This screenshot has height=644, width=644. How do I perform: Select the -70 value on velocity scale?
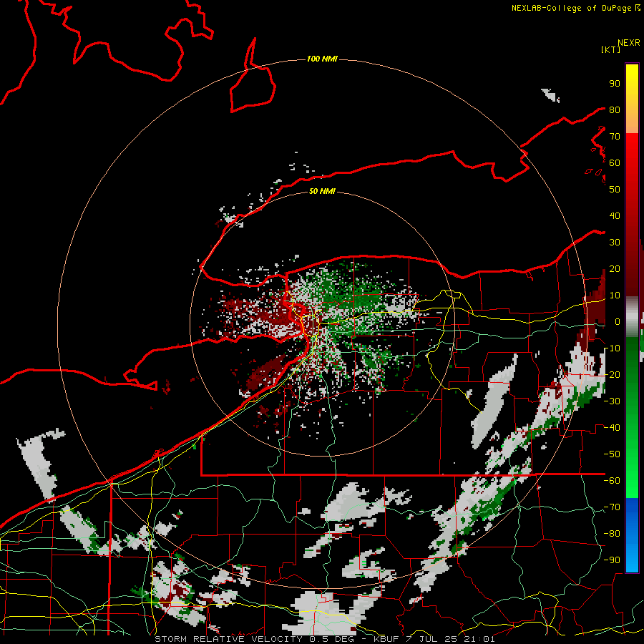[612, 507]
